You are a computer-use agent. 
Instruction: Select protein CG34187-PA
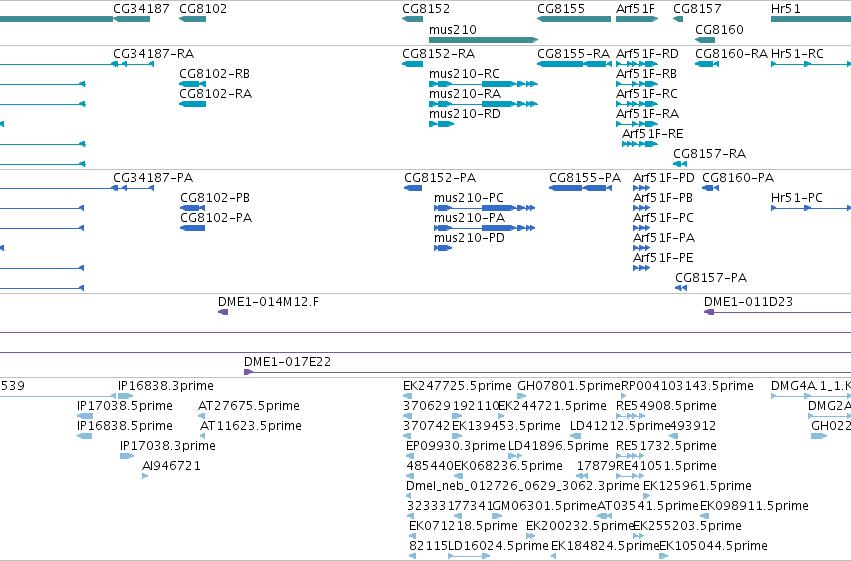[153, 178]
